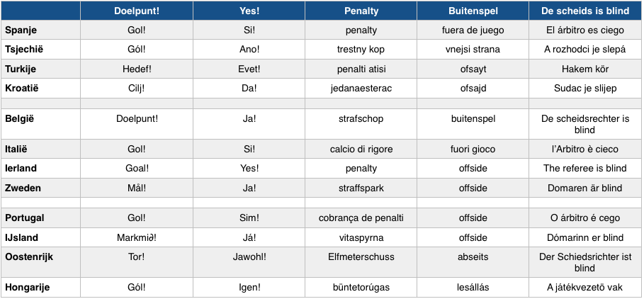Viewport: 644px width, 299px height.
Task: Select the "Jawohl!" cell
Action: (249, 256)
